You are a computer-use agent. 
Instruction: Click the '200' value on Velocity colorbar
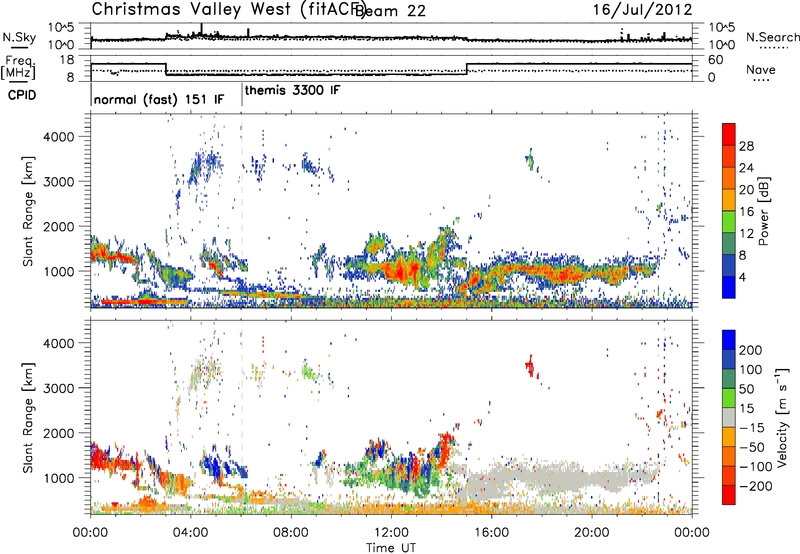click(x=751, y=350)
